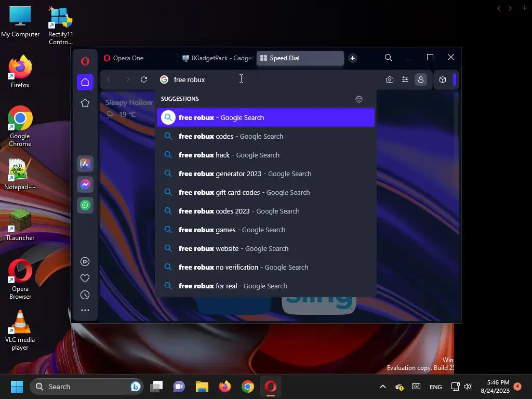Image resolution: width=532 pixels, height=399 pixels.
Task: Select the Speed Dial tab
Action: coord(300,58)
